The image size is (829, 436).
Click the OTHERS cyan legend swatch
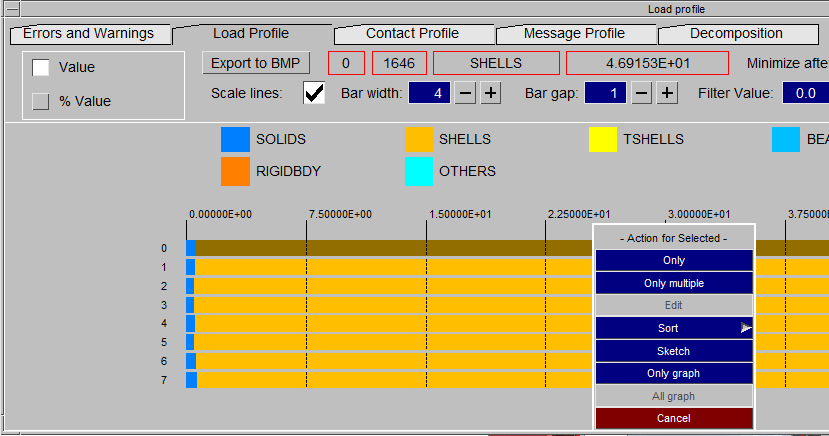point(419,171)
